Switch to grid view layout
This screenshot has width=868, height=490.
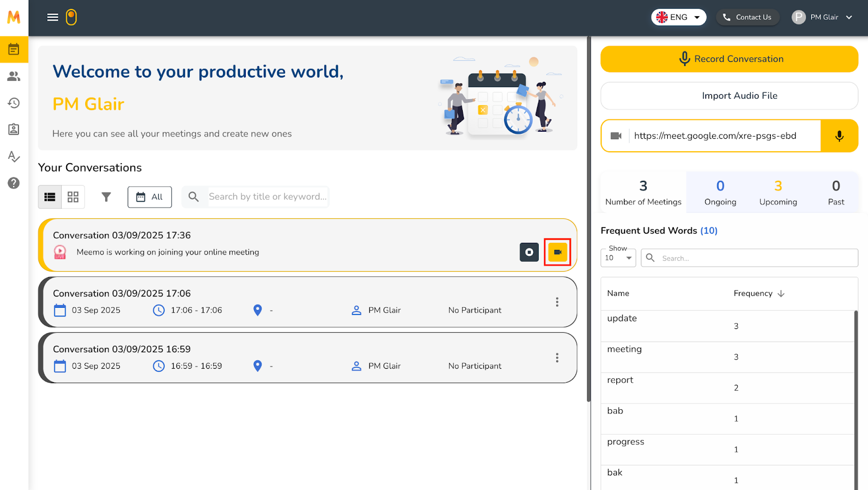(x=73, y=197)
